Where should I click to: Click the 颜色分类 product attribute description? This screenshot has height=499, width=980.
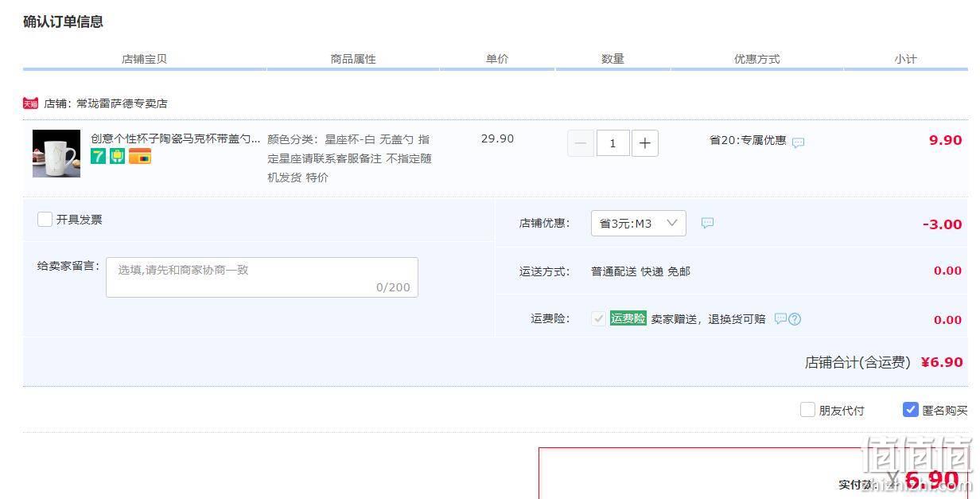[x=350, y=158]
